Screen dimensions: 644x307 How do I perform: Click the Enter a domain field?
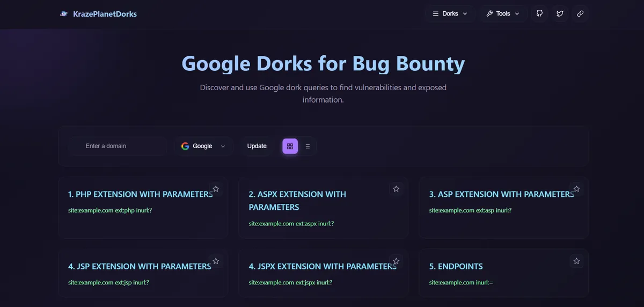pyautogui.click(x=118, y=146)
